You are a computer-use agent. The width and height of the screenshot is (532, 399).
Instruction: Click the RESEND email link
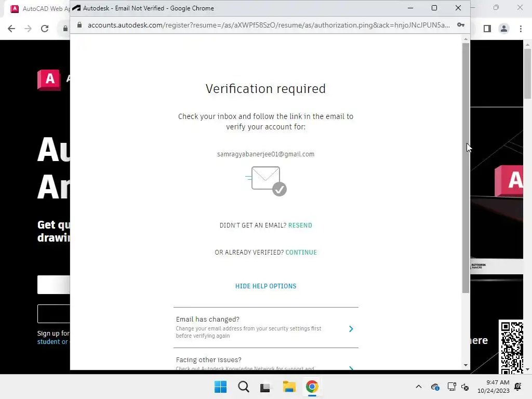[300, 225]
